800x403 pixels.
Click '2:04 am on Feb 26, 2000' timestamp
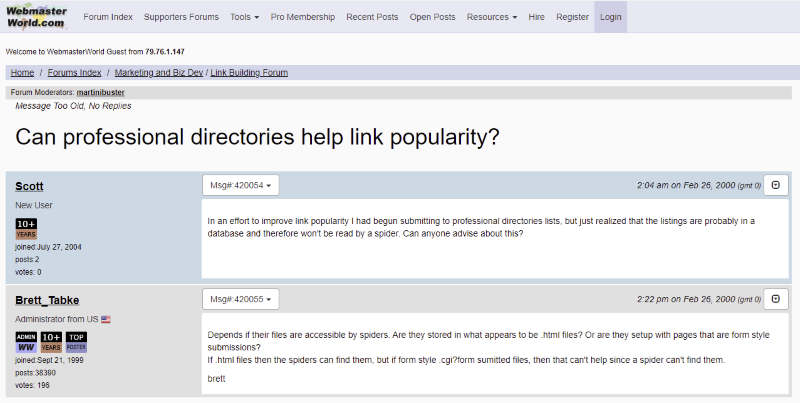coord(686,185)
